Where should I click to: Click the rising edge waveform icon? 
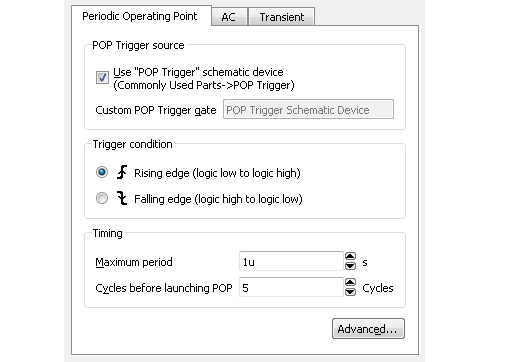coord(122,172)
